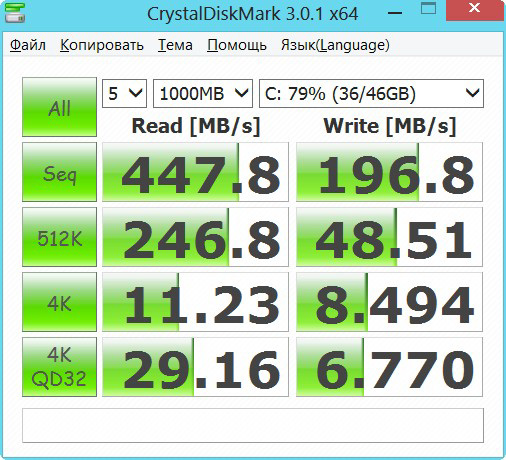The height and width of the screenshot is (460, 506).
Task: Open the C: drive selection dropdown
Action: pyautogui.click(x=371, y=94)
